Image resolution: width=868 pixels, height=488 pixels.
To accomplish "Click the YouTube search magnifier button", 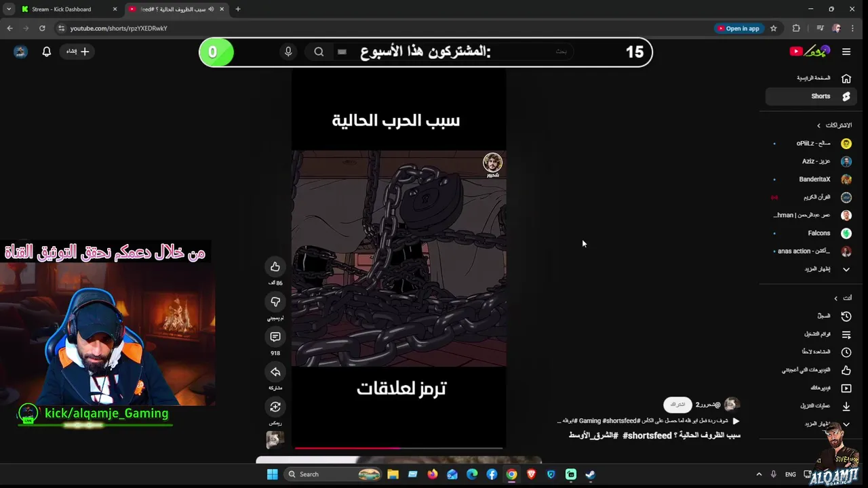I will tap(319, 52).
